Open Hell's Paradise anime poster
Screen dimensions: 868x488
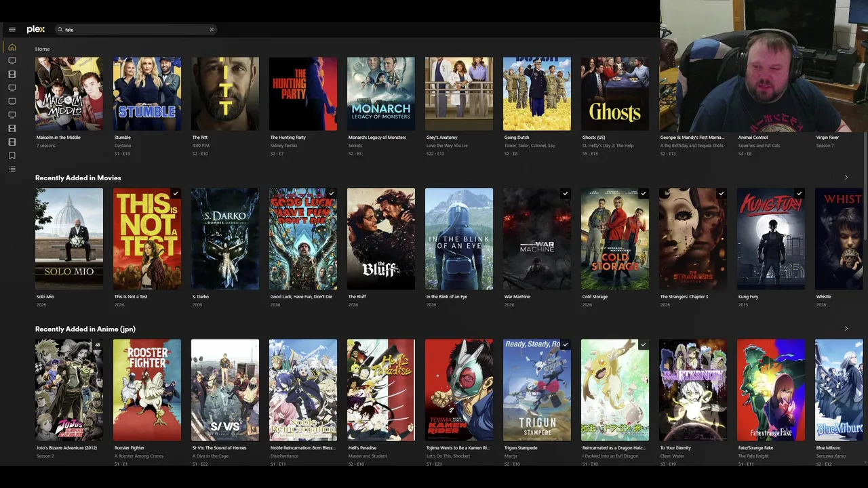pyautogui.click(x=381, y=390)
